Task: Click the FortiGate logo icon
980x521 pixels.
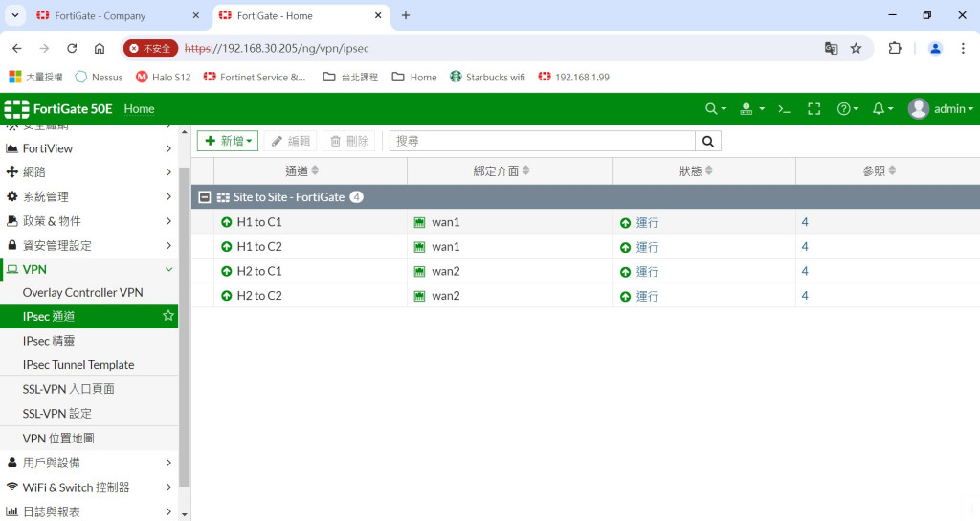Action: pyautogui.click(x=16, y=109)
